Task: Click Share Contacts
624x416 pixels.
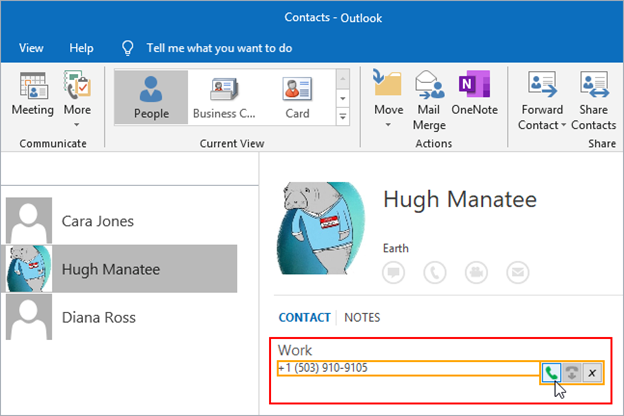Action: pyautogui.click(x=593, y=100)
